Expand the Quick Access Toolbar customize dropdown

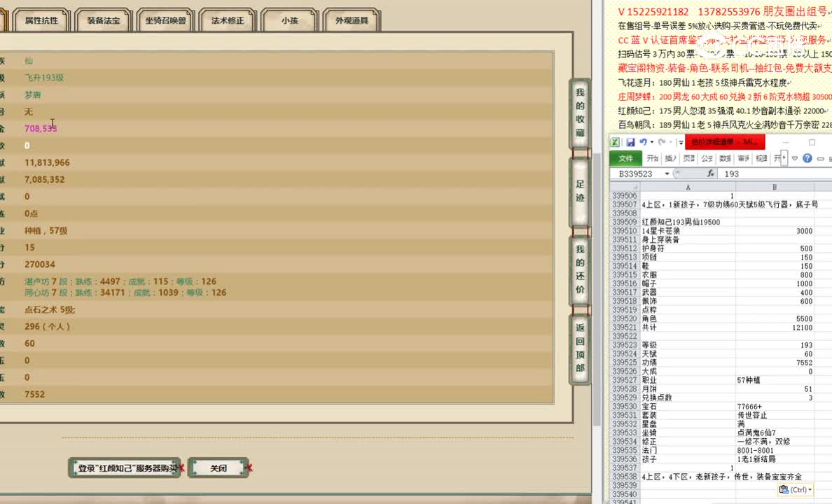tap(680, 143)
